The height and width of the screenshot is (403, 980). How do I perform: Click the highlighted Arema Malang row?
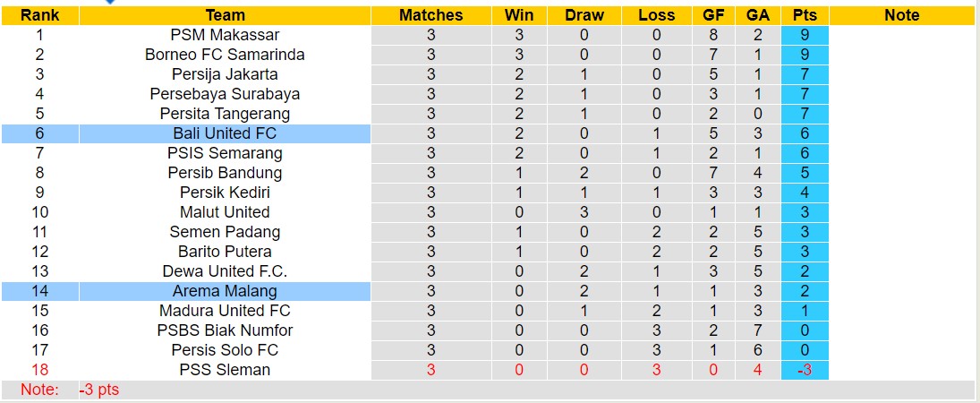[225, 291]
